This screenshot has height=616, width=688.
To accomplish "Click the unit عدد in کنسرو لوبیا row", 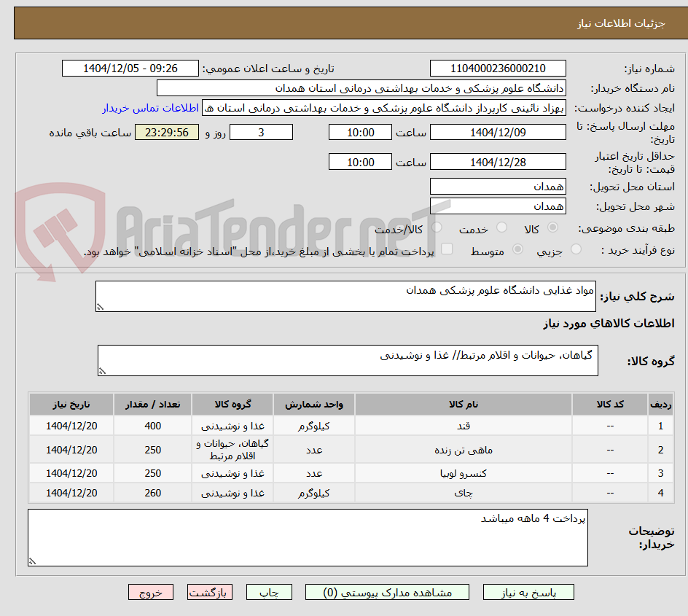I will (x=314, y=473).
